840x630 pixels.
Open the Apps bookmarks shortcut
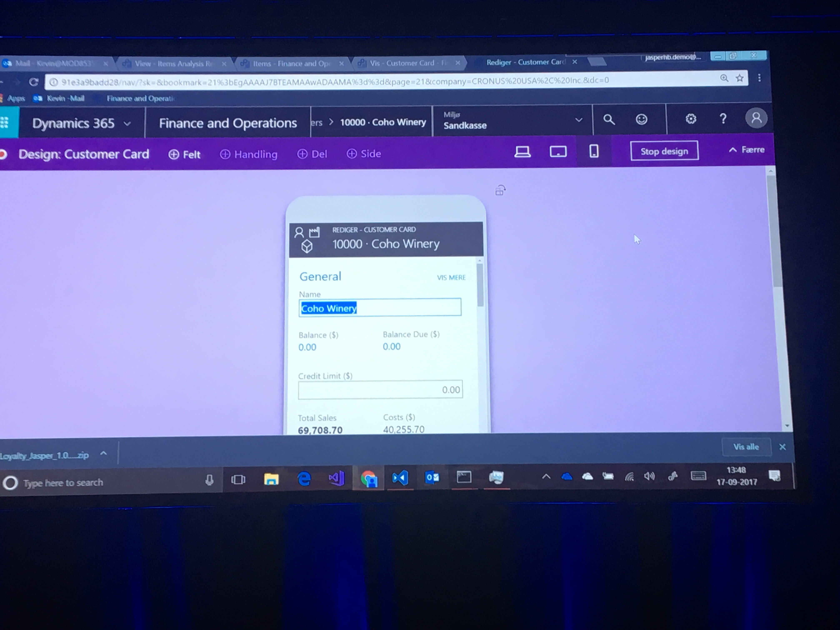point(13,99)
